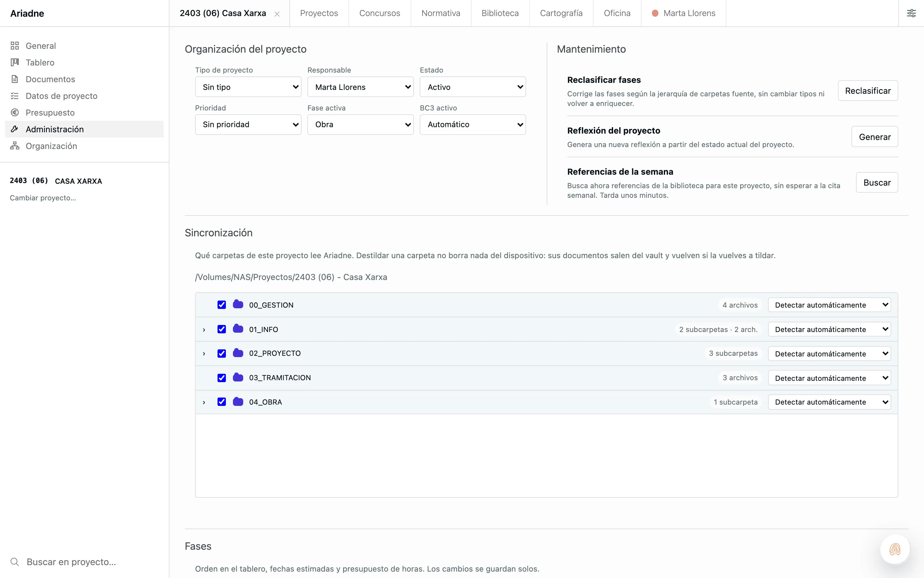
Task: Open the settings sliders icon
Action: [911, 13]
